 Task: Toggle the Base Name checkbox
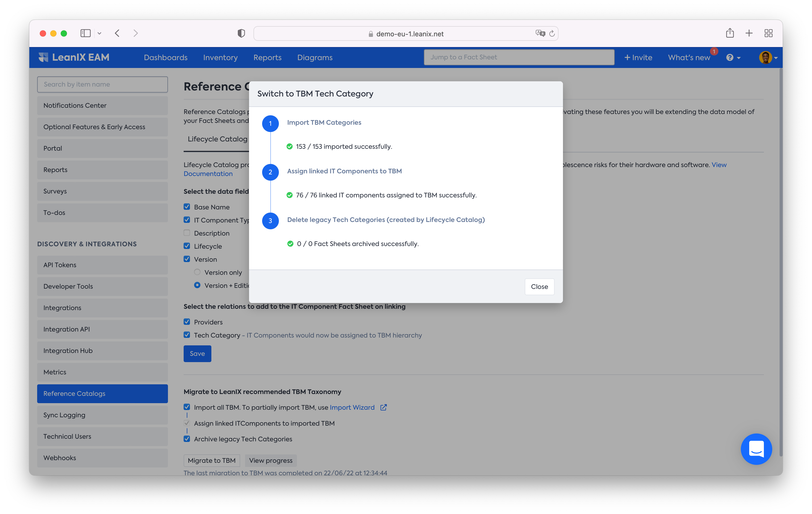click(x=187, y=207)
